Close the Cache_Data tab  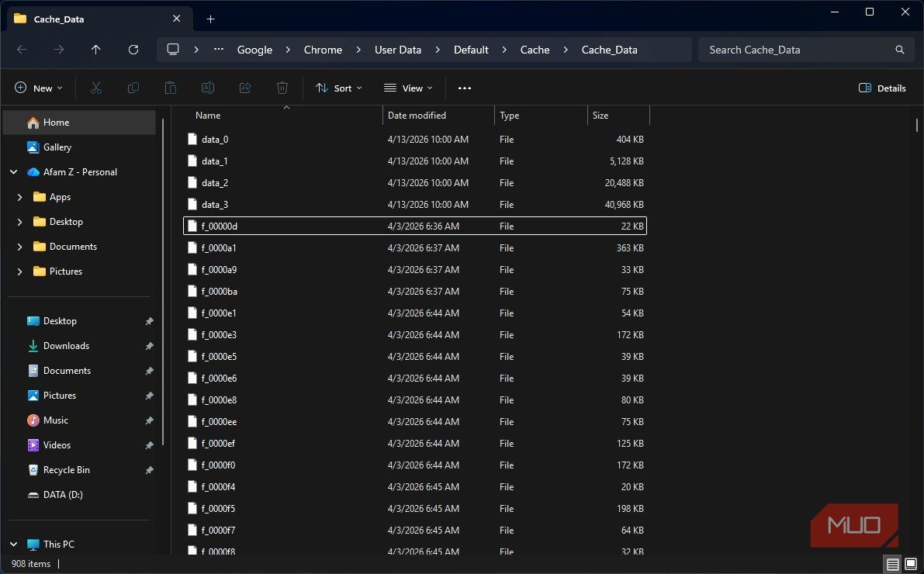click(176, 19)
